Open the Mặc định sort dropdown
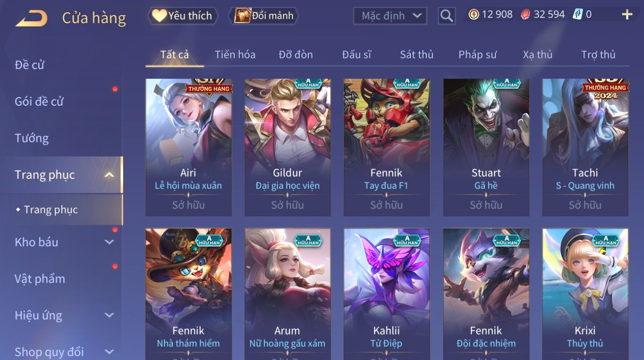This screenshot has height=360, width=644. click(390, 16)
